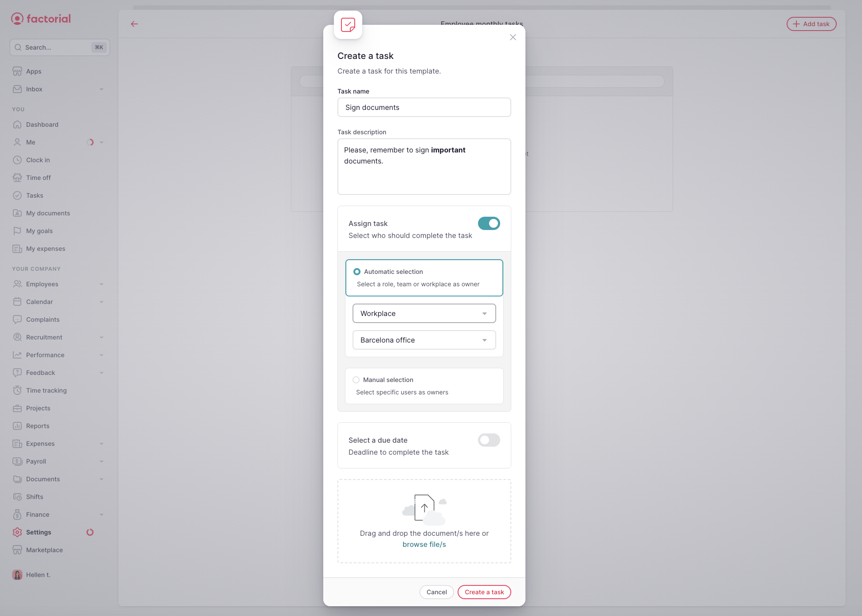Open the Employees section expander
This screenshot has width=862, height=616.
click(101, 284)
